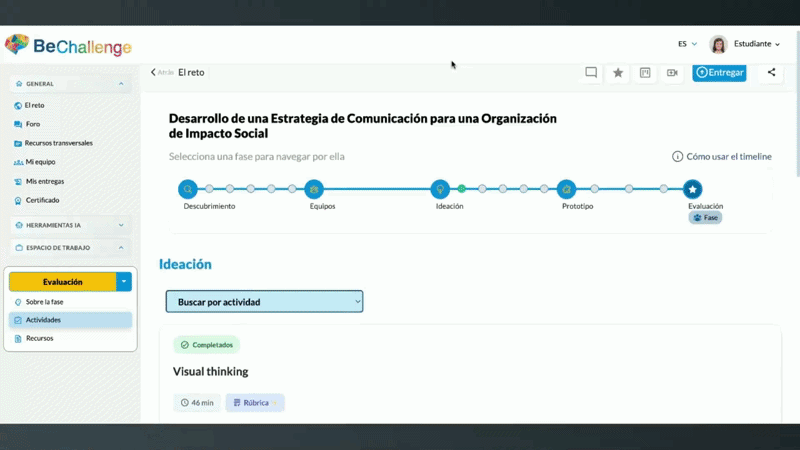Select the Evaluación star phase node

tap(692, 189)
